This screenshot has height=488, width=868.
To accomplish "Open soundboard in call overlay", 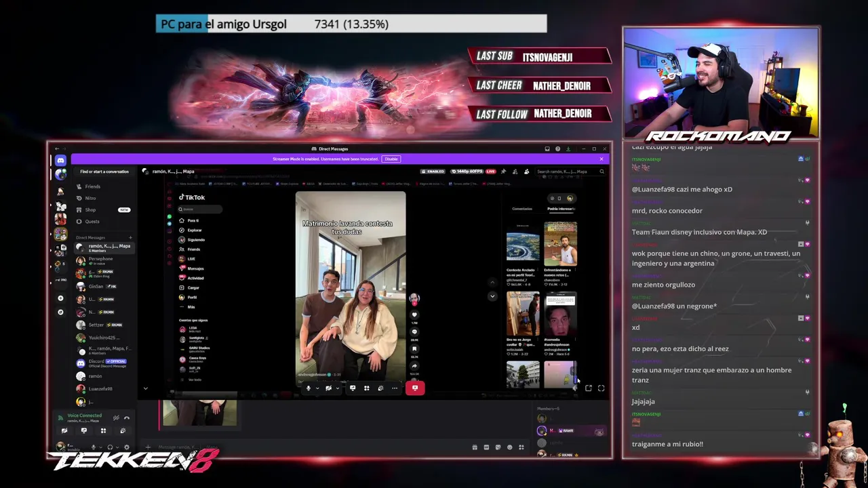I will pyautogui.click(x=380, y=388).
